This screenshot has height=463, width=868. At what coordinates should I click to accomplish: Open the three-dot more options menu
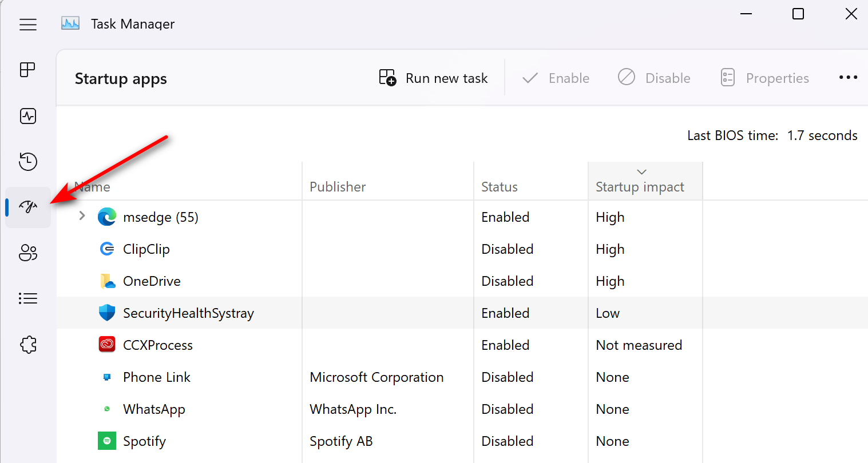click(848, 77)
